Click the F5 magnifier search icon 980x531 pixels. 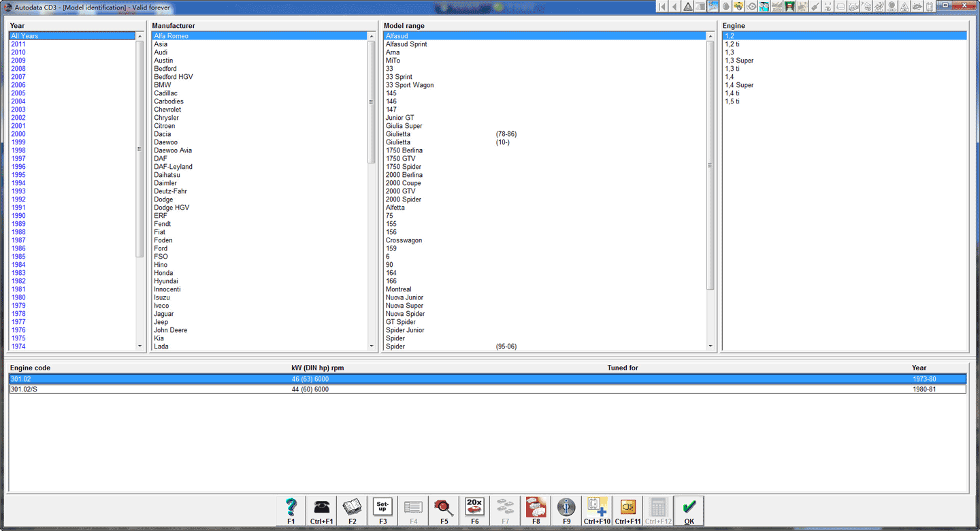pyautogui.click(x=444, y=511)
